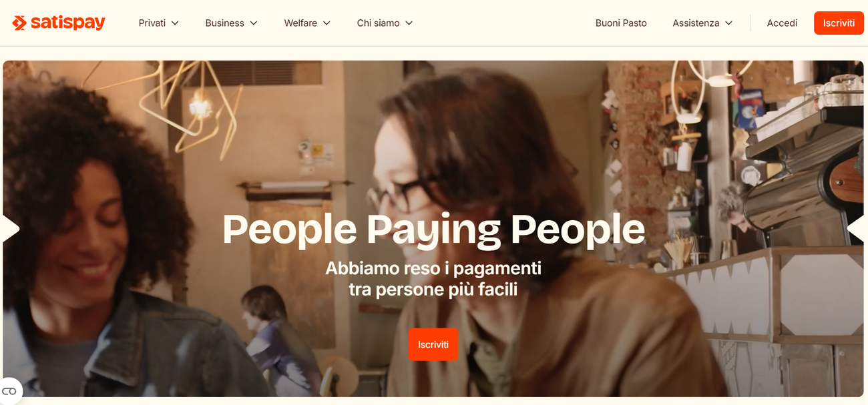
Task: Click the Iscriviti button in the hero banner
Action: pyautogui.click(x=433, y=344)
